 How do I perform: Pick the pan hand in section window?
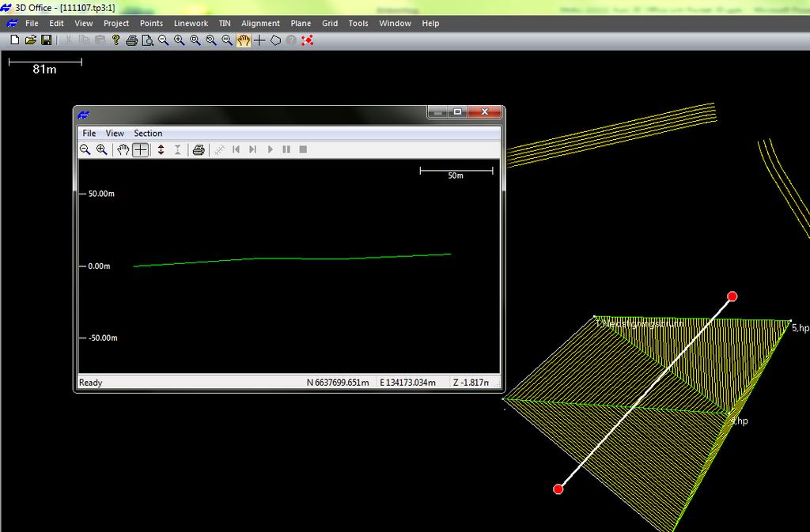point(123,149)
